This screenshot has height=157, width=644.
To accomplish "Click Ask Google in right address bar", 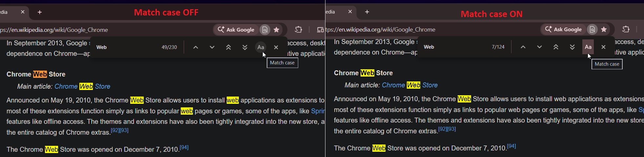I will tap(564, 29).
